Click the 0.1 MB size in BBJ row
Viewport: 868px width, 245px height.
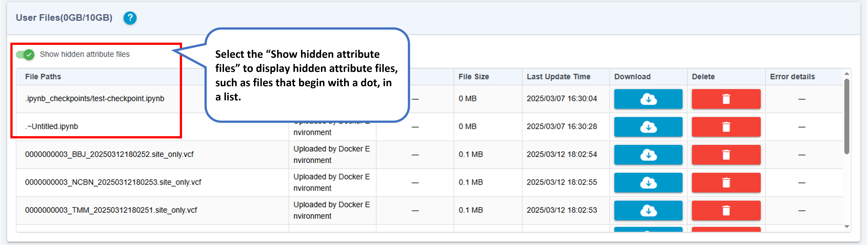point(470,155)
